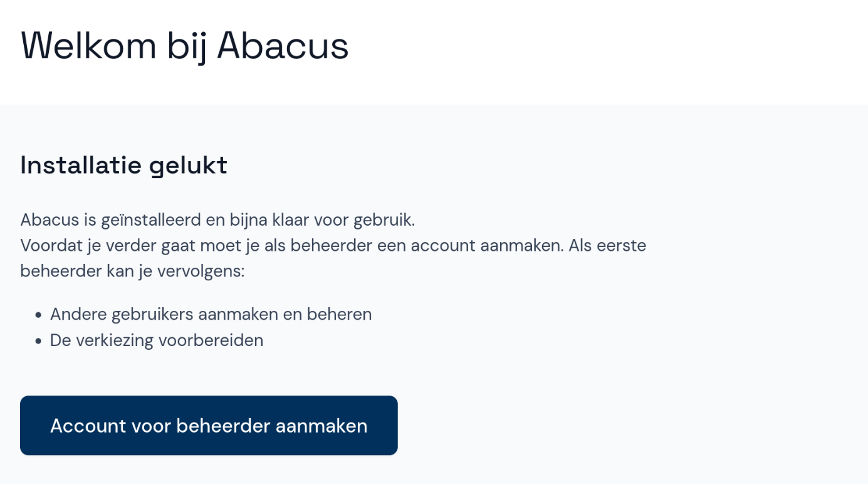Image resolution: width=868 pixels, height=484 pixels.
Task: Click the Account voor beheerder aanmaken button
Action: (x=209, y=425)
